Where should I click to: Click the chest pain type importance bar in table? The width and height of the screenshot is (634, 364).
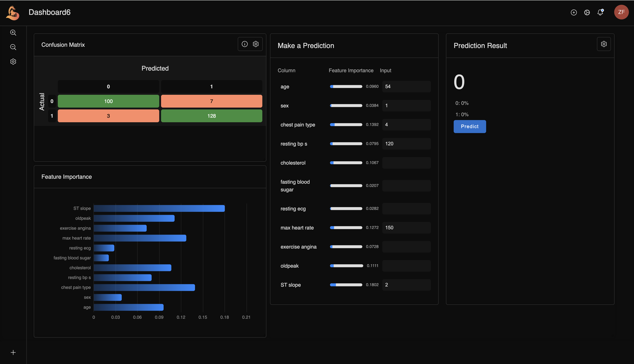(346, 124)
